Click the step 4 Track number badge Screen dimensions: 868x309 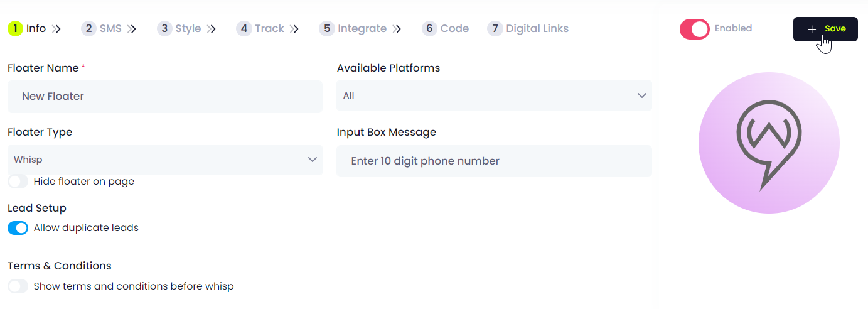coord(244,28)
